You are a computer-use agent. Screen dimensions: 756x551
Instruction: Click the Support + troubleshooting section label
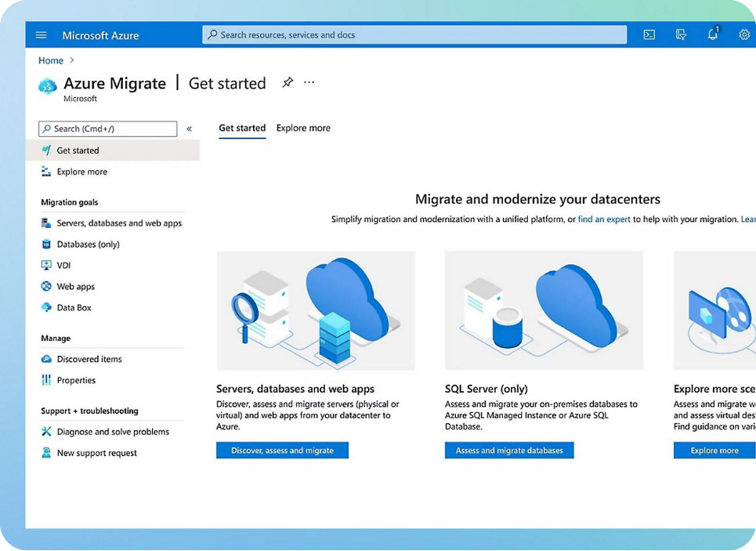click(x=89, y=411)
